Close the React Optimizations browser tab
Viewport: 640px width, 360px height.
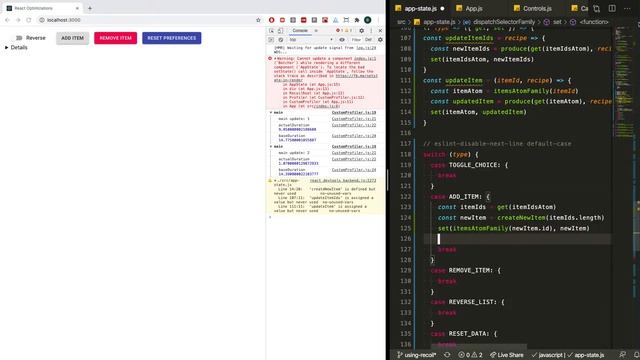coord(77,8)
